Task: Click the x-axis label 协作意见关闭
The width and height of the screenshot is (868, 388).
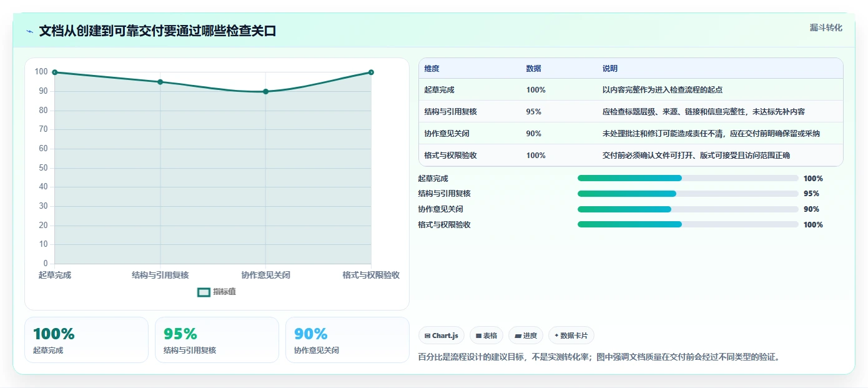Action: tap(265, 275)
